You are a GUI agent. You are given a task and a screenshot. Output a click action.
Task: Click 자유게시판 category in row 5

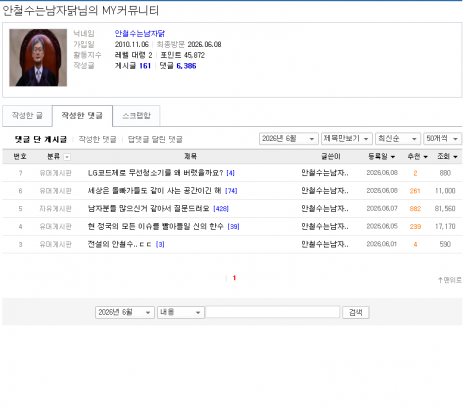point(55,209)
